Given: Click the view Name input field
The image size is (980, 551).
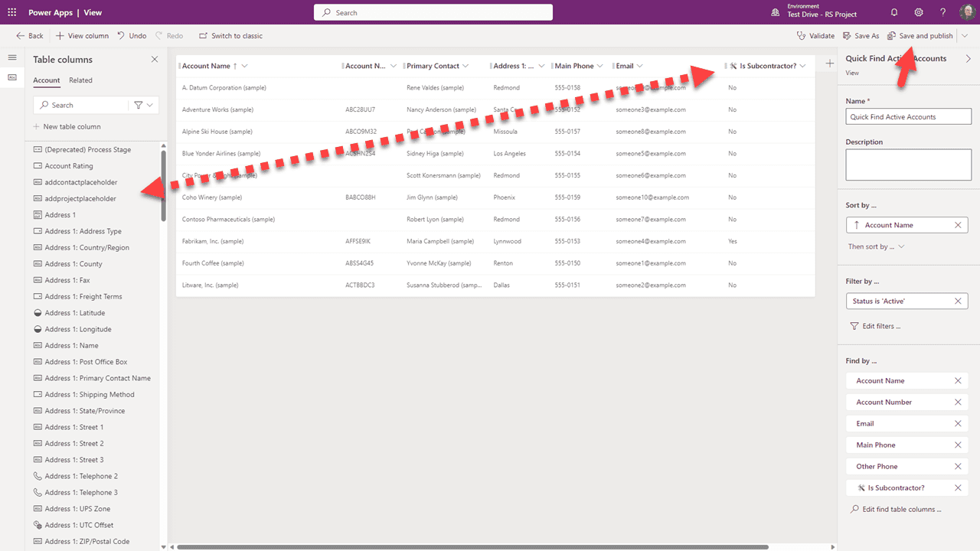Looking at the screenshot, I should tap(908, 116).
